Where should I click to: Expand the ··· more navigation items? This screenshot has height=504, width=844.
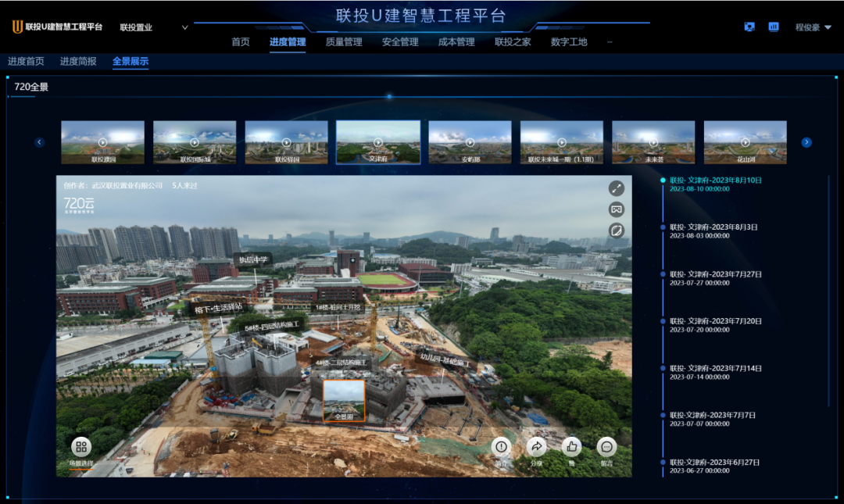[610, 42]
